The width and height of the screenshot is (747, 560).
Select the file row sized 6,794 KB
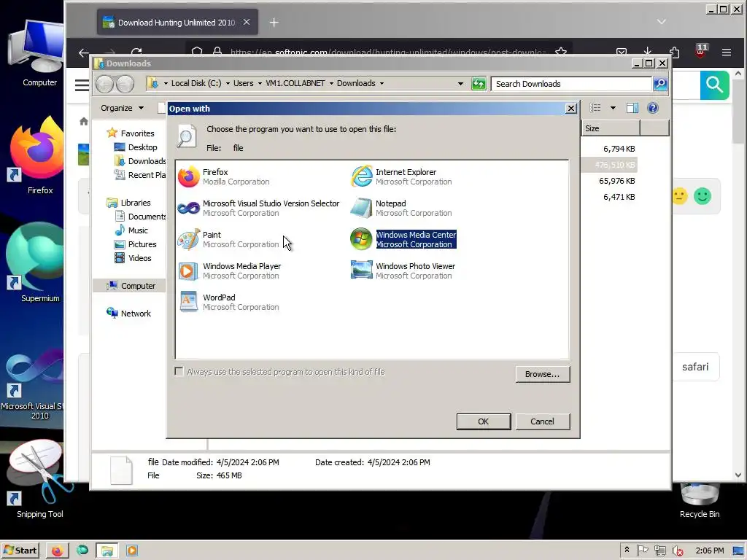pyautogui.click(x=619, y=149)
